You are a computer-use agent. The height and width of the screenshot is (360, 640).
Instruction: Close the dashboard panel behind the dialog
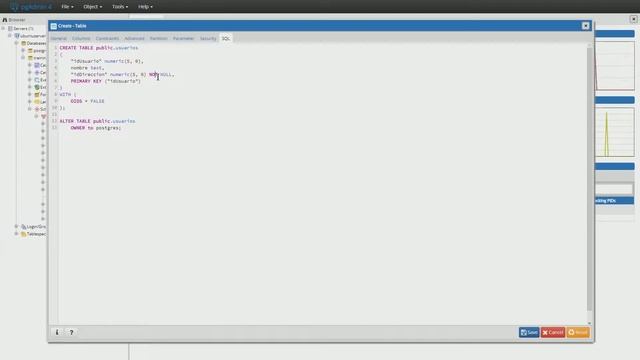[633, 19]
